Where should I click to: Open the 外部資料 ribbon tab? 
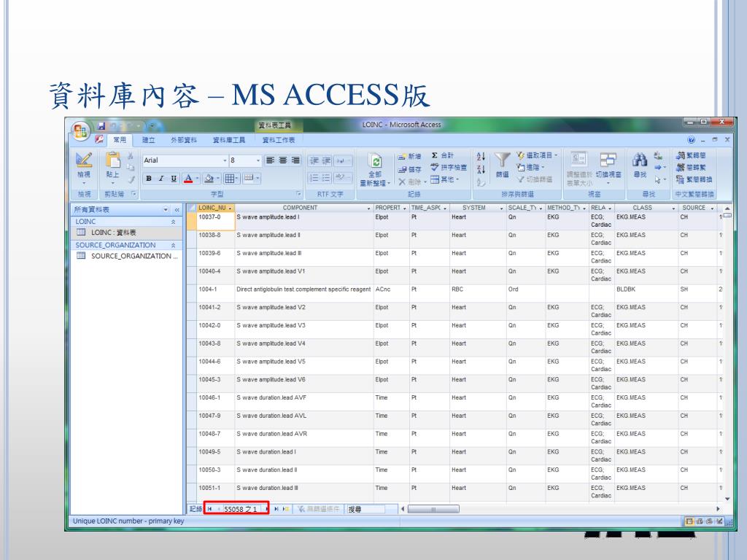coord(184,140)
